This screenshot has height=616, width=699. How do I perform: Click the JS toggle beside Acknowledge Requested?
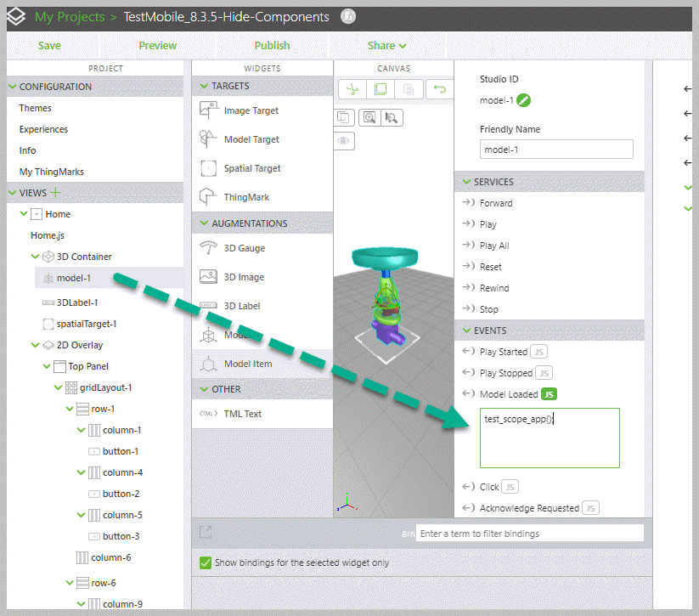coord(591,508)
